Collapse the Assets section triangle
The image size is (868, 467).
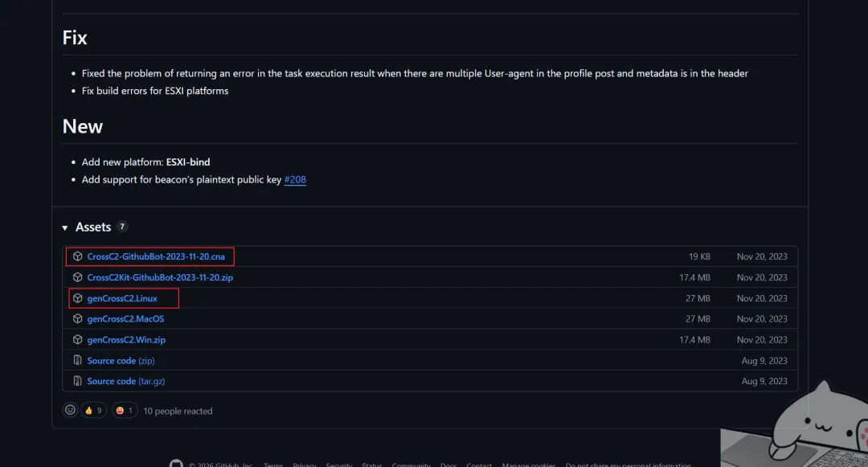click(x=65, y=227)
